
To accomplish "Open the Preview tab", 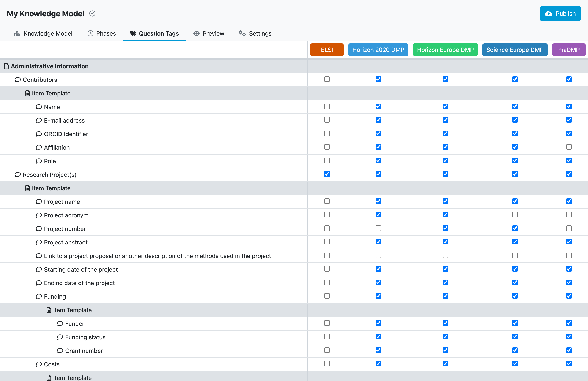I will 209,33.
